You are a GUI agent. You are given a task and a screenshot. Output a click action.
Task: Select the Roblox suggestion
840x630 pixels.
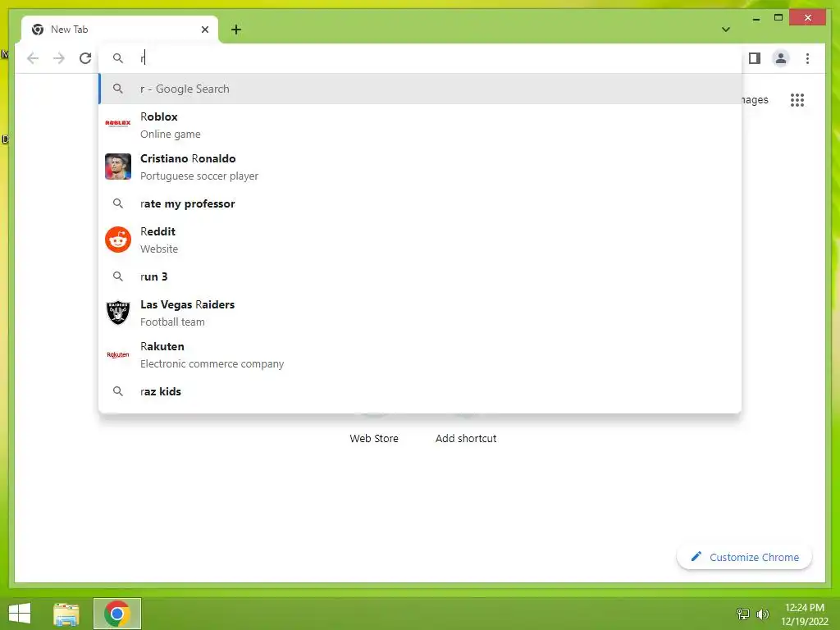(x=420, y=125)
